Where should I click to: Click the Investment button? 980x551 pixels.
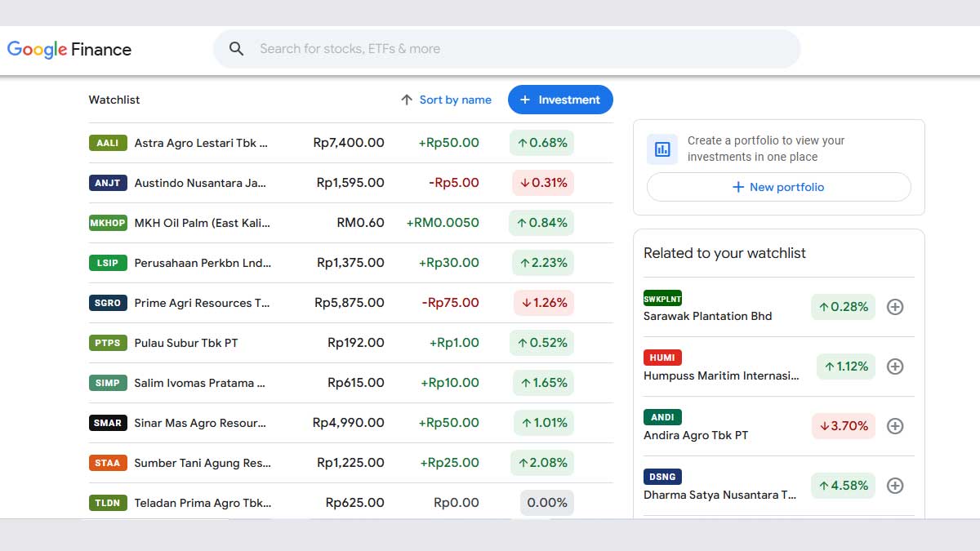click(x=560, y=100)
